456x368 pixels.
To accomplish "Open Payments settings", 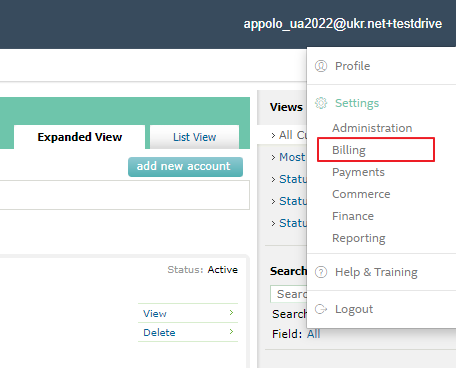I will tap(358, 172).
